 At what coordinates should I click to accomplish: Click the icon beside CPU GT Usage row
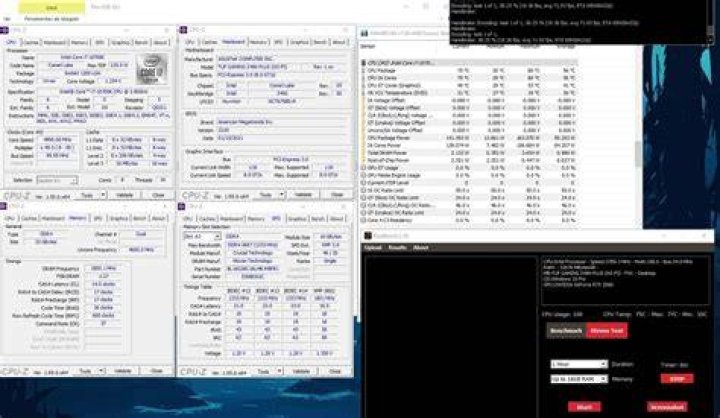[364, 168]
